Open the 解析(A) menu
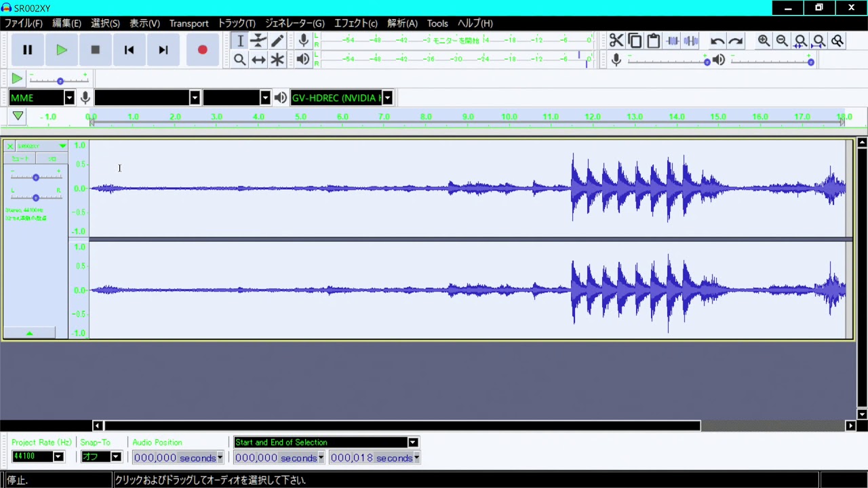This screenshot has width=868, height=488. pos(402,23)
